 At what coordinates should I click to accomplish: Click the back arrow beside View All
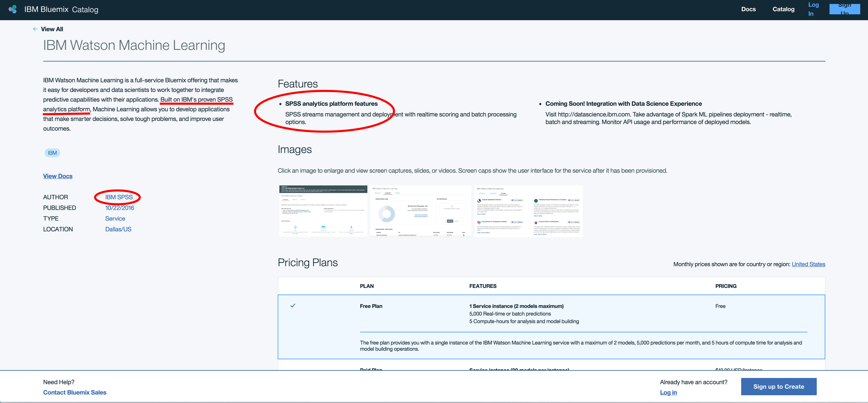click(x=35, y=29)
